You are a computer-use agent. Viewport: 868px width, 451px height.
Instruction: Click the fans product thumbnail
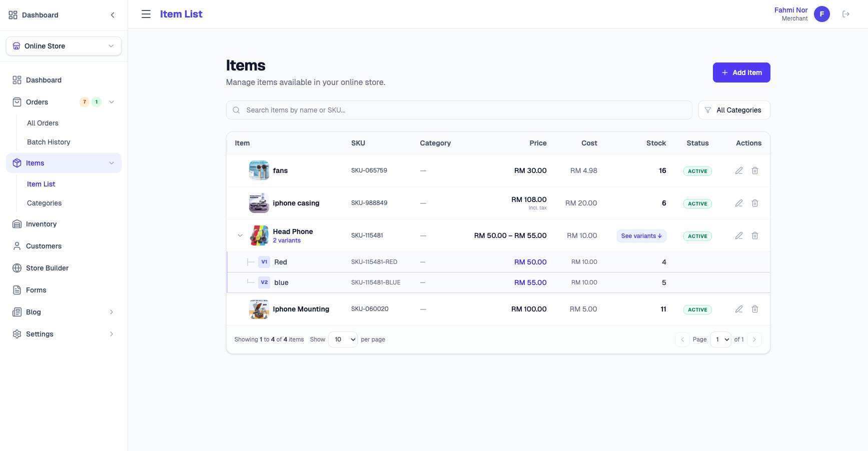(x=259, y=170)
